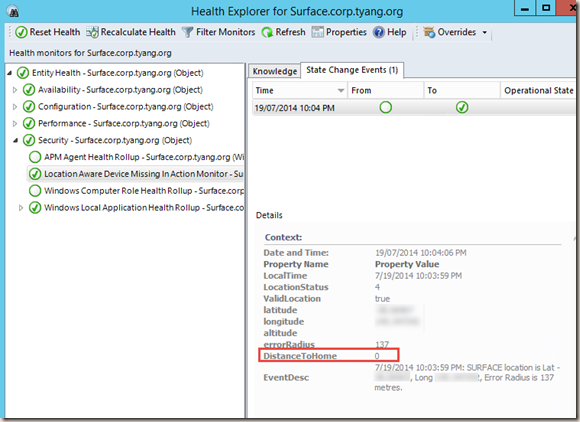The image size is (580, 422).
Task: Expand the Configuration monitor node
Action: 15,107
